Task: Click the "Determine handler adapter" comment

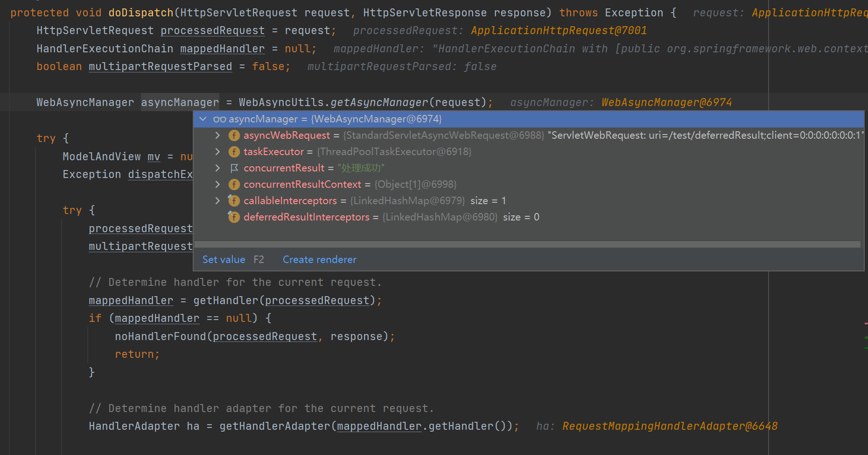Action: [x=261, y=408]
